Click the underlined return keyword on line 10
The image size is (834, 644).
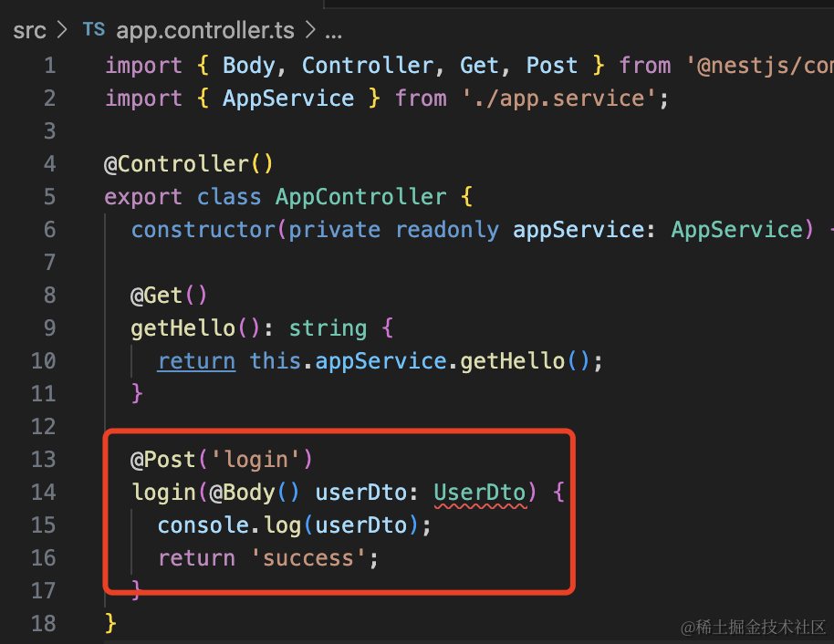(196, 361)
